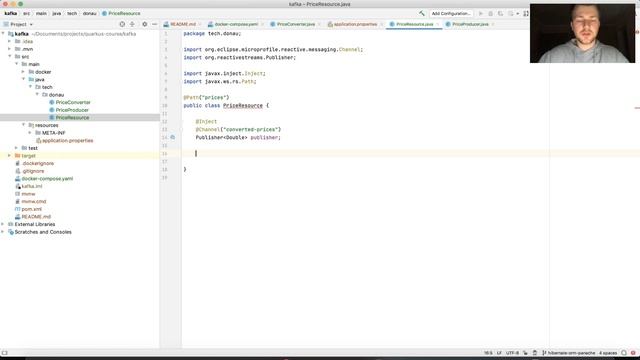Open the run actions dropdown arrow in toolbar

point(518,13)
